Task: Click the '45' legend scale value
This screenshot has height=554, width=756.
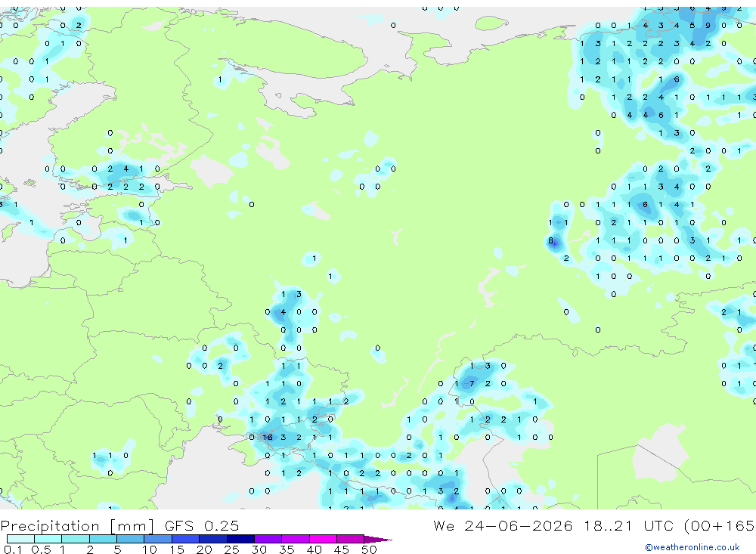Action: coord(342,549)
